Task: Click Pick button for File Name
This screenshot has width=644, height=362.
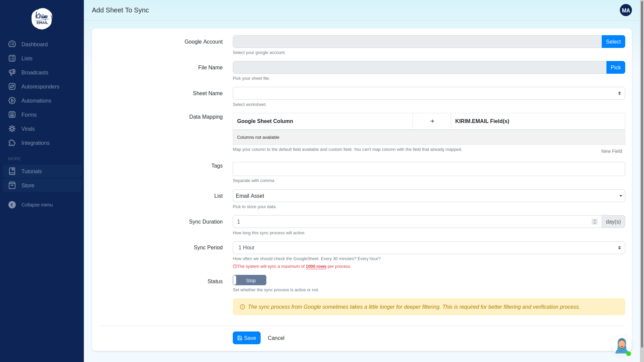Action: [615, 67]
